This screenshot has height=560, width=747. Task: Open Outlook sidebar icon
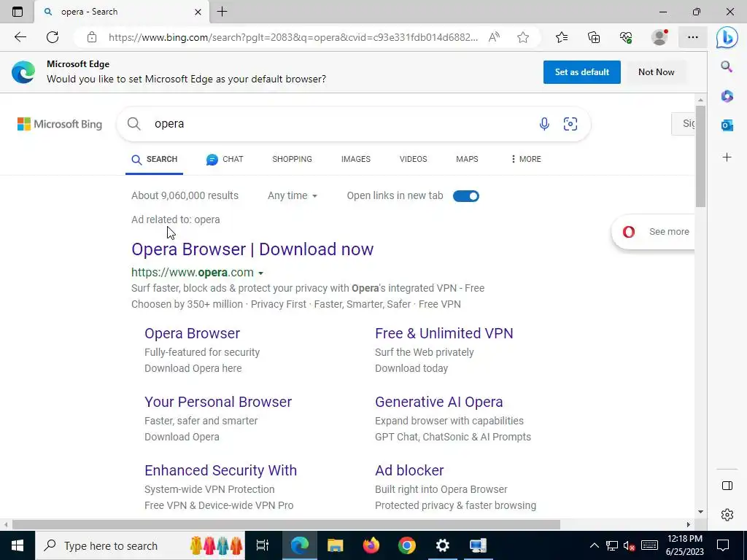coord(727,125)
